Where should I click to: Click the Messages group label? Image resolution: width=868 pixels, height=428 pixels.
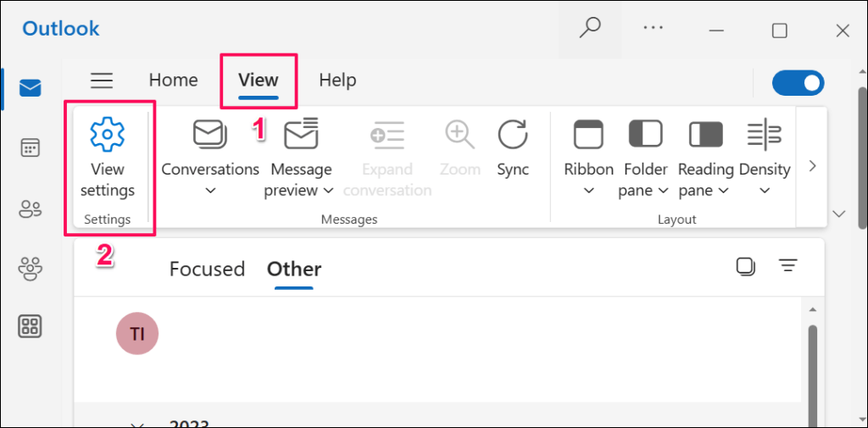click(x=349, y=220)
